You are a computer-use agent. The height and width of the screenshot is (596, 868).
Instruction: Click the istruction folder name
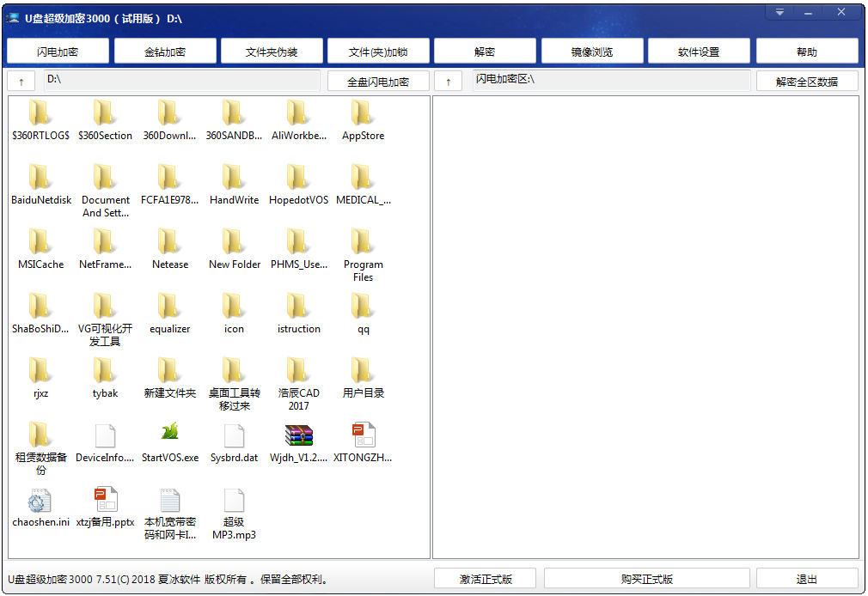(298, 329)
